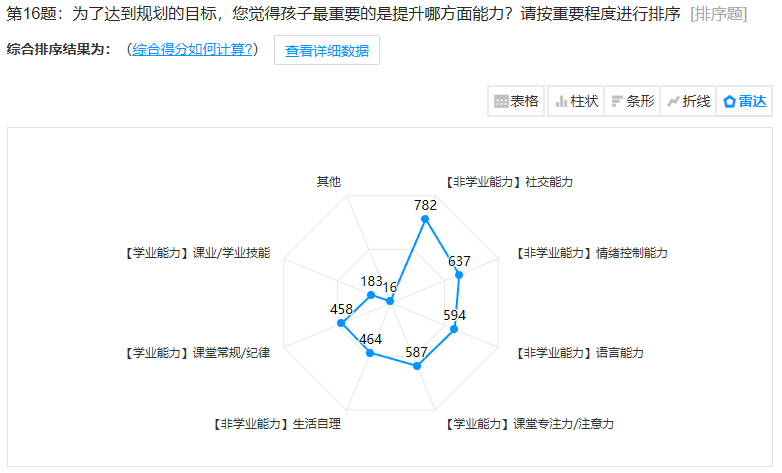Open the 查看详细数据 button
The height and width of the screenshot is (473, 782).
point(327,50)
